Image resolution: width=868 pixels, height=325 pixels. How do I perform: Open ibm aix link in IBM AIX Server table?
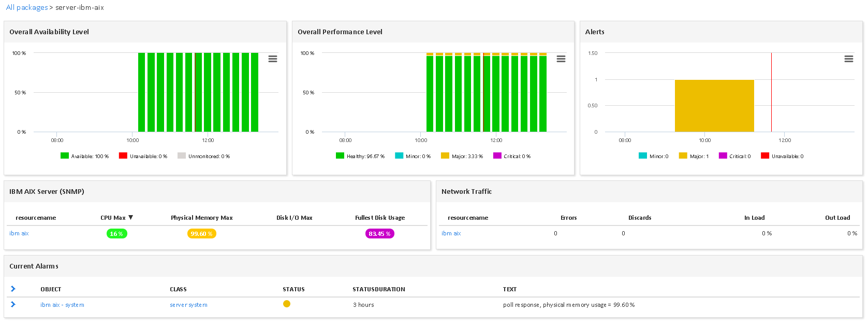(x=19, y=233)
